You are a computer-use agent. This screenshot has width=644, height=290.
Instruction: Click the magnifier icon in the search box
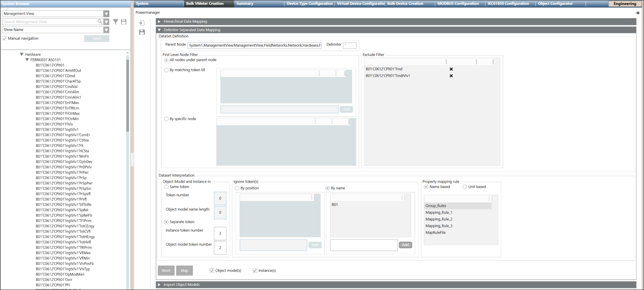click(x=100, y=22)
